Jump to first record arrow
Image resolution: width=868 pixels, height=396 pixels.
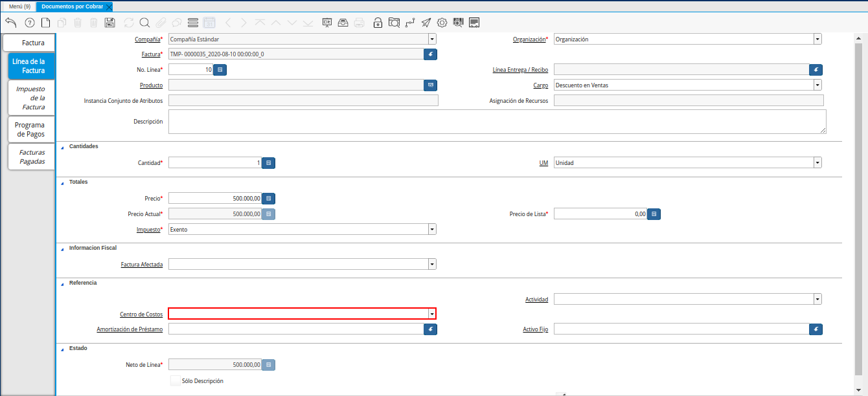260,23
